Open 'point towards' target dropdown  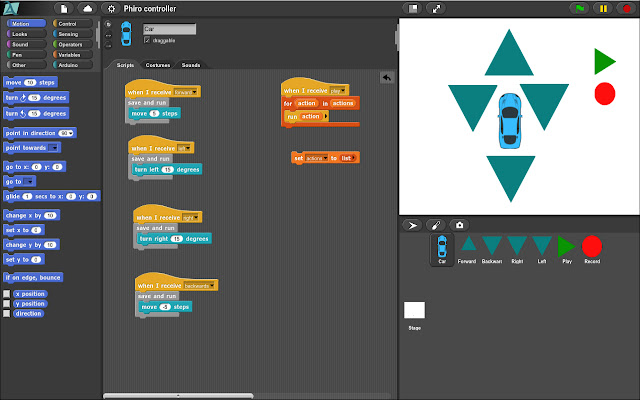[x=53, y=148]
